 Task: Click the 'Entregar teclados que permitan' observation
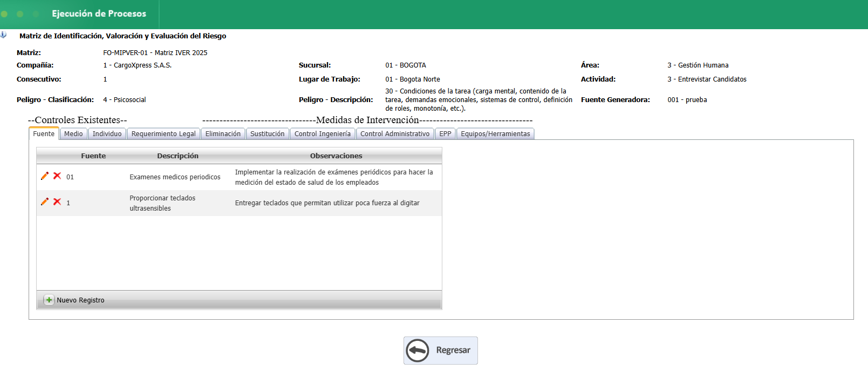tap(327, 203)
